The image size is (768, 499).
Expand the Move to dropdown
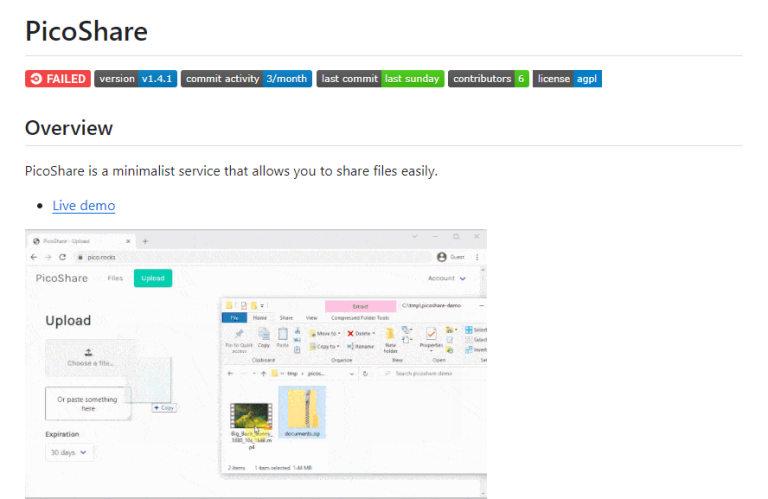tap(325, 333)
